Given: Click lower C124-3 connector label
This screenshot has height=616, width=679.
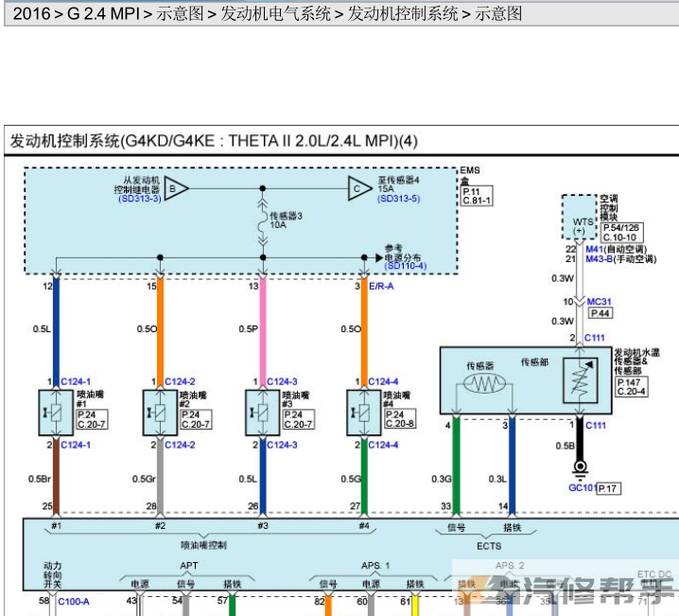Looking at the screenshot, I should coord(282,445).
